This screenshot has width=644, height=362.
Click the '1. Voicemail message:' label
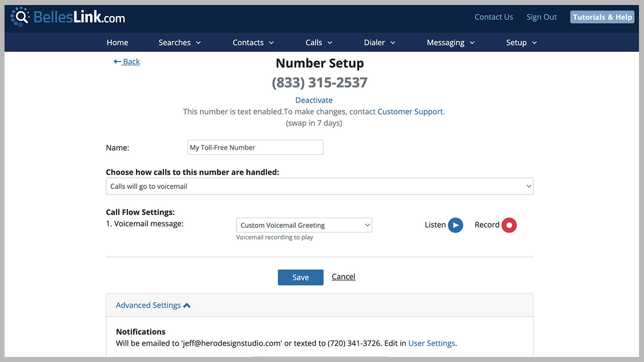[x=145, y=224]
